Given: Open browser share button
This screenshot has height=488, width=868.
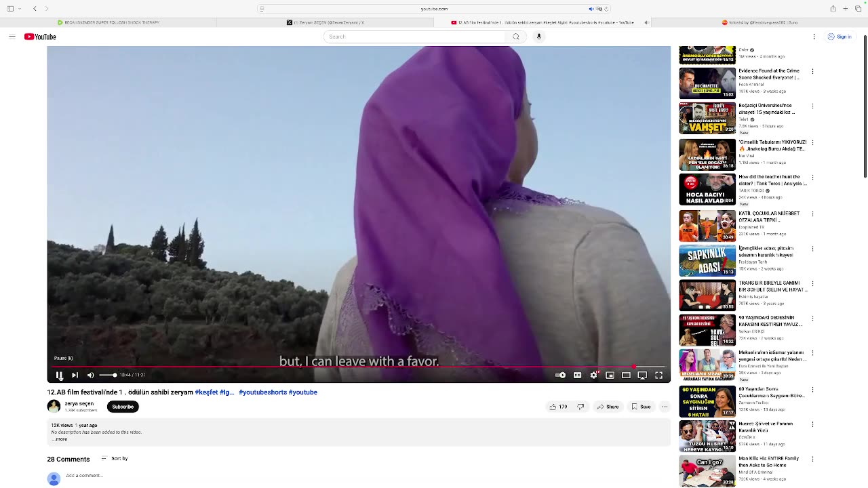Looking at the screenshot, I should (833, 9).
